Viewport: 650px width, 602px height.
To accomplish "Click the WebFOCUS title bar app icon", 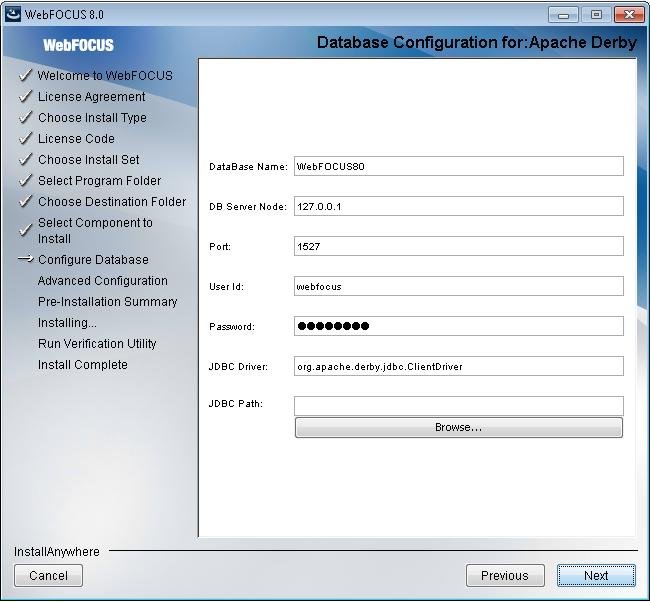I will point(13,14).
